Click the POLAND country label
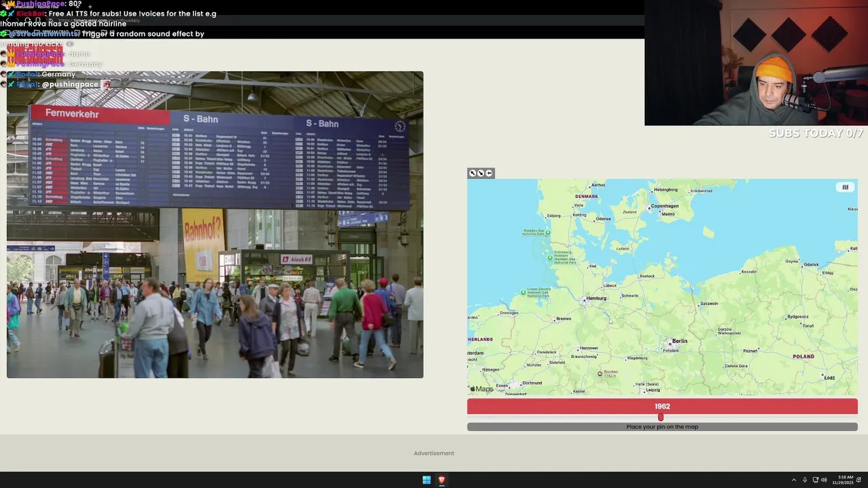The image size is (868, 488). 804,357
